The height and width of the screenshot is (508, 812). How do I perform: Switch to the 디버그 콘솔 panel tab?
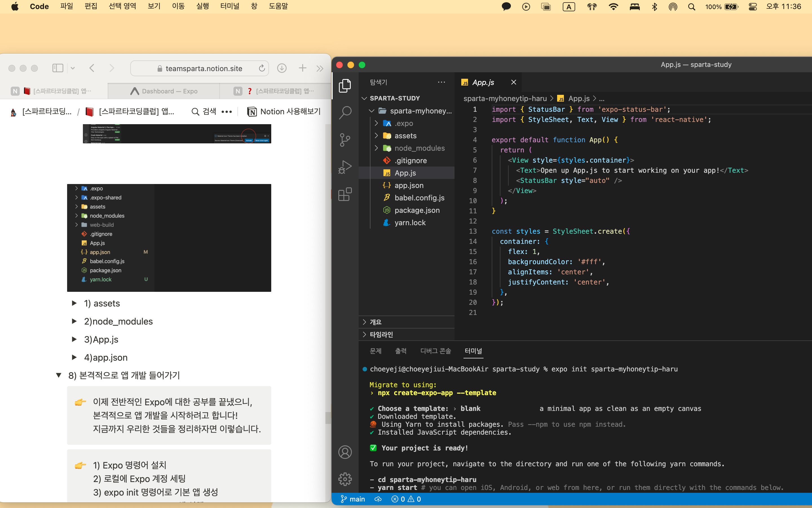[436, 351]
